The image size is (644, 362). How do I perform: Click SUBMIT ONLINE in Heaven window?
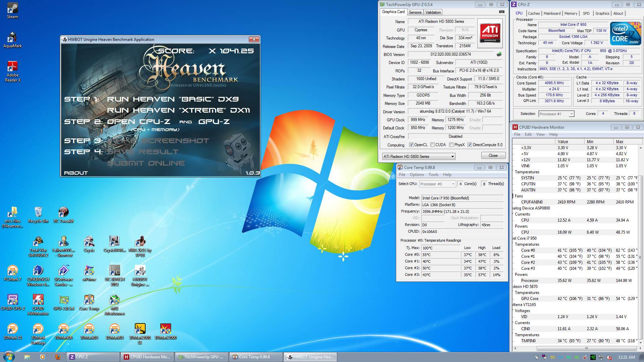[146, 163]
